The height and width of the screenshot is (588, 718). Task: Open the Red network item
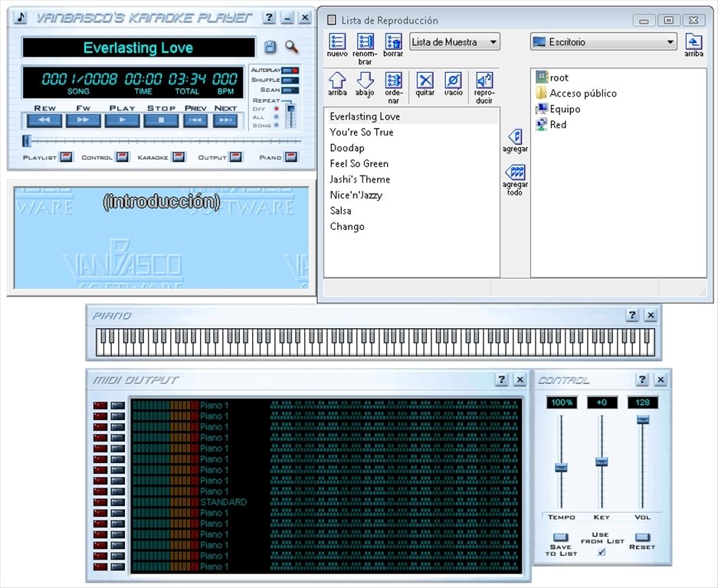coord(551,124)
